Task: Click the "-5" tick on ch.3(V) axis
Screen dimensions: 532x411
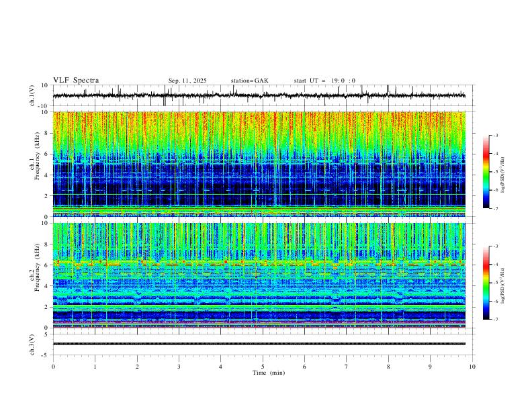Action: [45, 355]
